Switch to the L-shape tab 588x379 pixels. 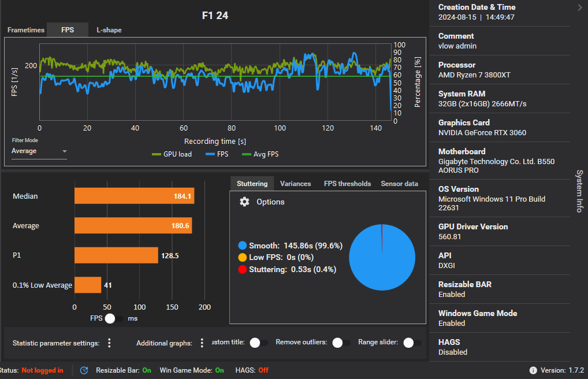[109, 30]
